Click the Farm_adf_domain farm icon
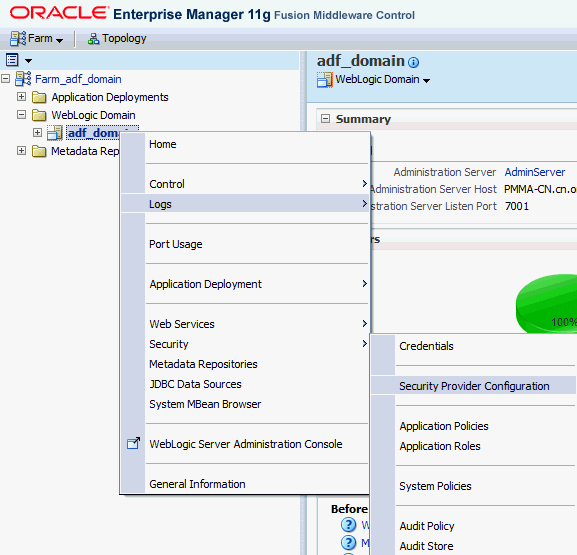 (x=23, y=79)
